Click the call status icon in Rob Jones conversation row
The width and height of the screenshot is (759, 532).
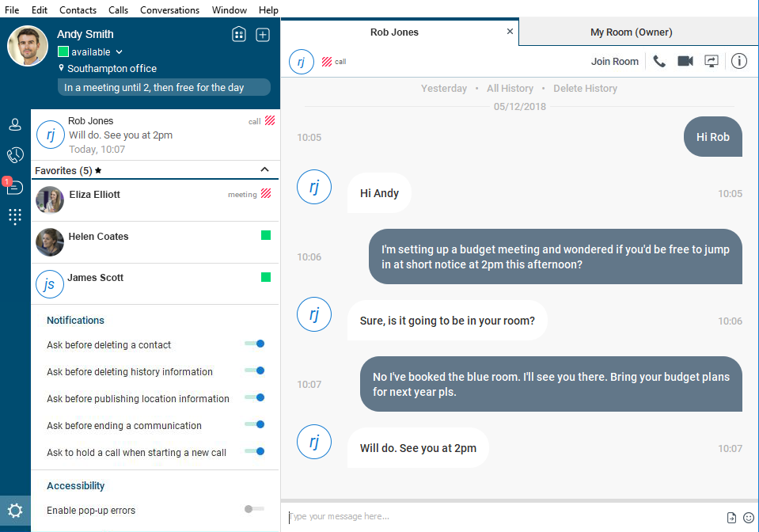click(x=270, y=120)
